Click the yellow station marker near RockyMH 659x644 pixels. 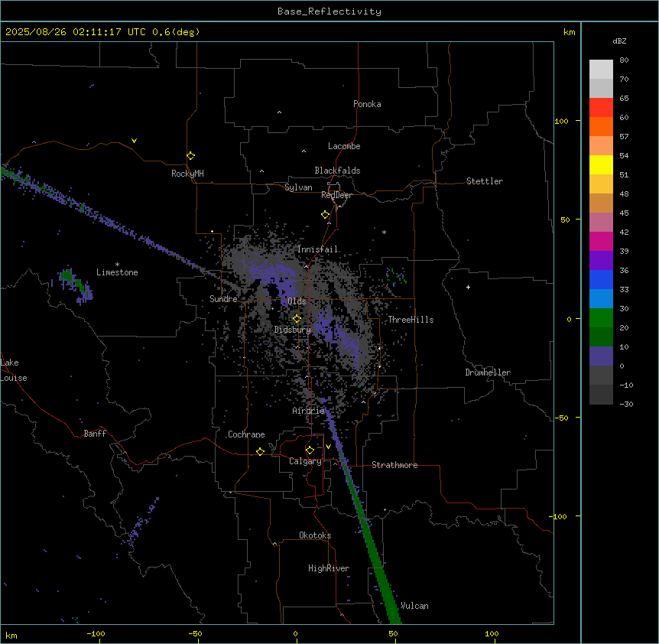191,156
